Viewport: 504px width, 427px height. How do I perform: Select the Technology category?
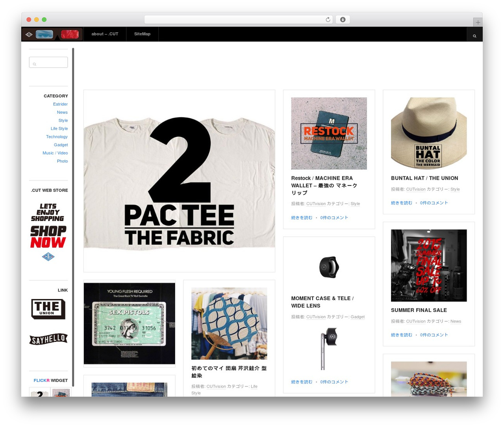point(57,137)
